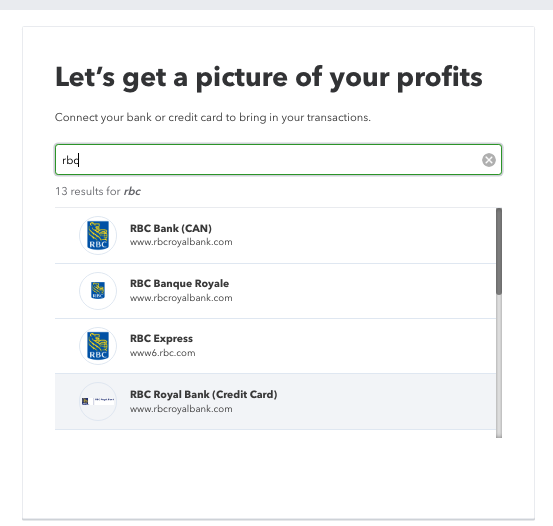553x526 pixels.
Task: Focus the bank search input containing rbc
Action: click(278, 159)
